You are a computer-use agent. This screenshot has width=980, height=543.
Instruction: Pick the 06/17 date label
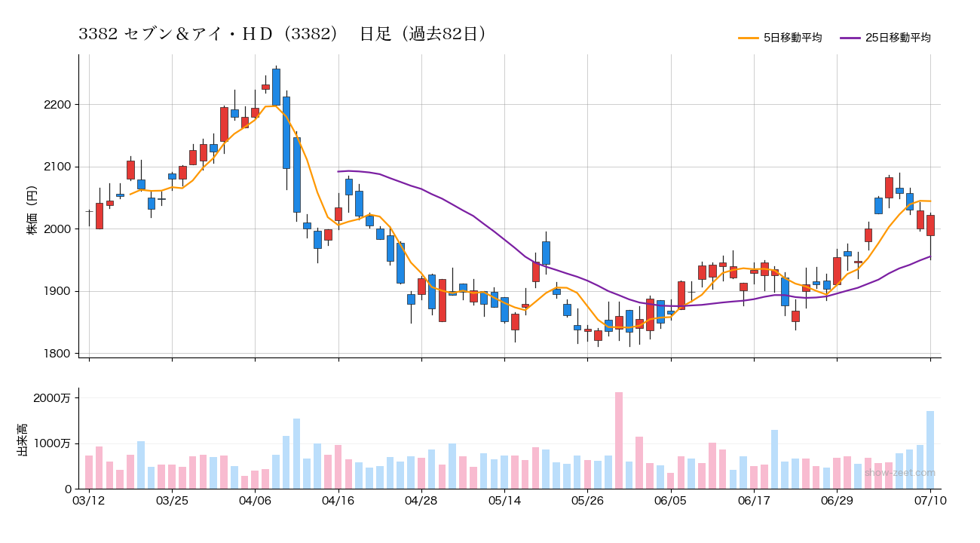tap(753, 501)
